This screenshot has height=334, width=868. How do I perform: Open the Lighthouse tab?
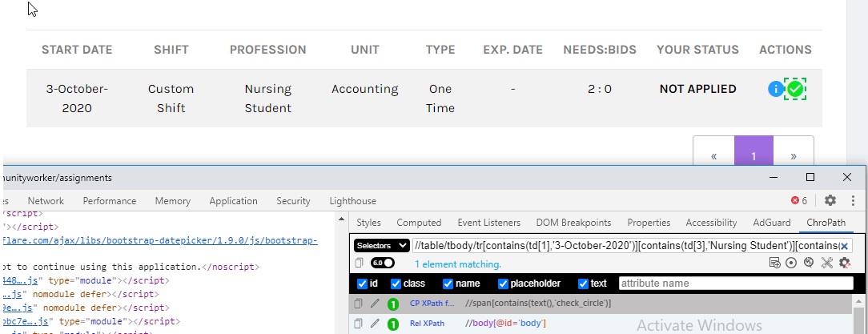pos(352,201)
